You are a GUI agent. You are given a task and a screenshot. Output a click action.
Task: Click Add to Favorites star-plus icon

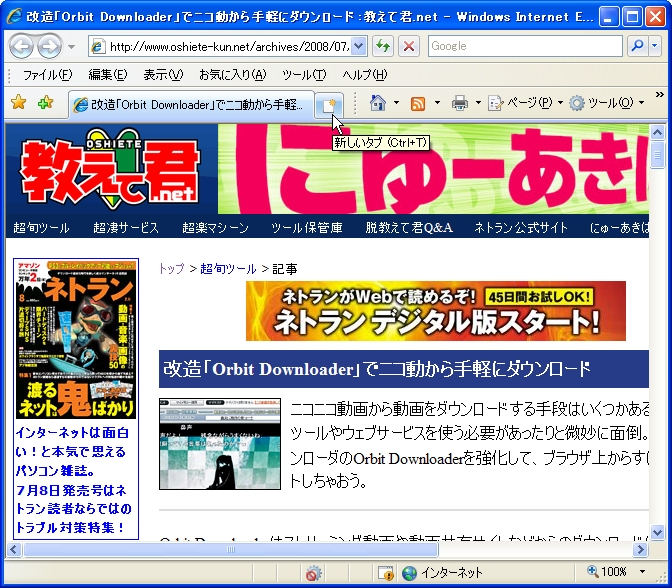pyautogui.click(x=45, y=103)
